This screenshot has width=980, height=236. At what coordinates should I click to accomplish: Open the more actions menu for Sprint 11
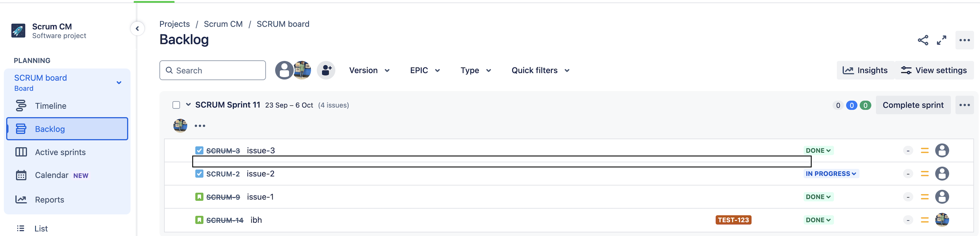click(x=964, y=105)
